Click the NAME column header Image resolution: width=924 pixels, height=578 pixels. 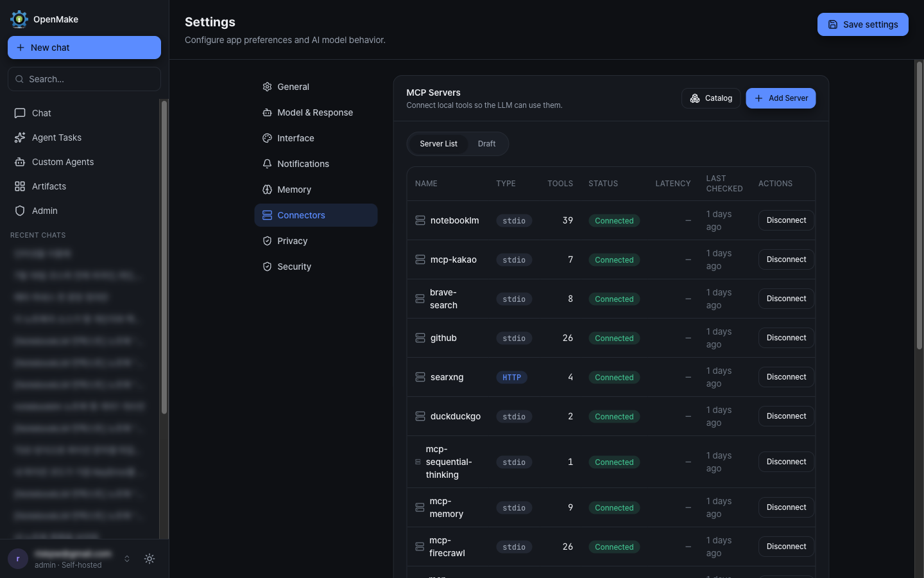[426, 184]
